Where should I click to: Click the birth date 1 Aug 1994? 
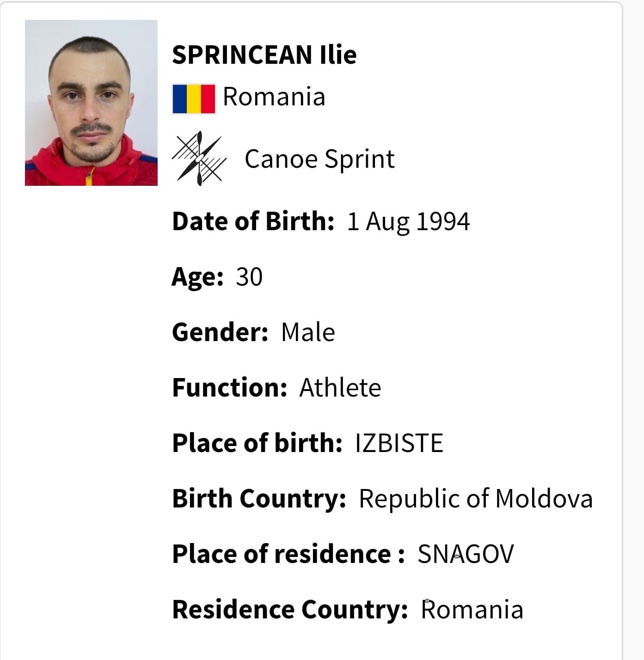(408, 221)
